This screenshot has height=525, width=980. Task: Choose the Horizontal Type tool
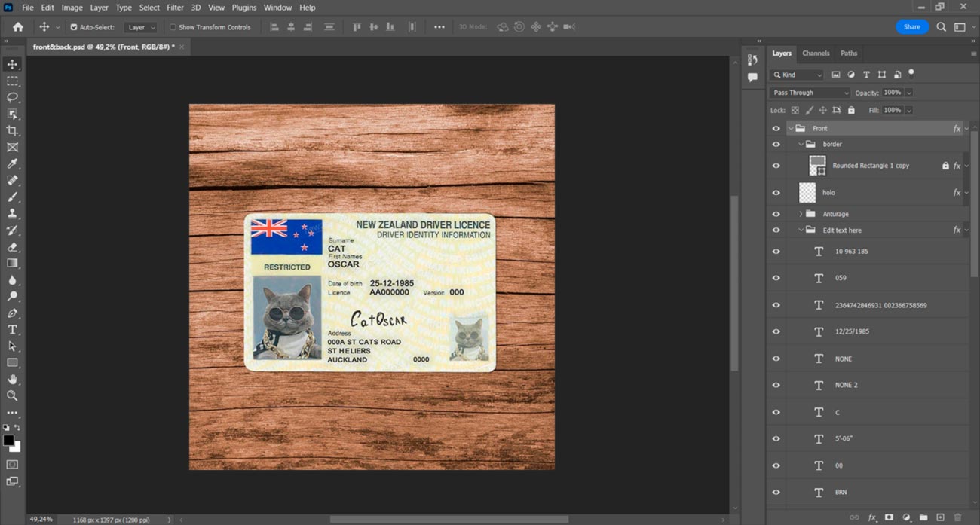(12, 330)
